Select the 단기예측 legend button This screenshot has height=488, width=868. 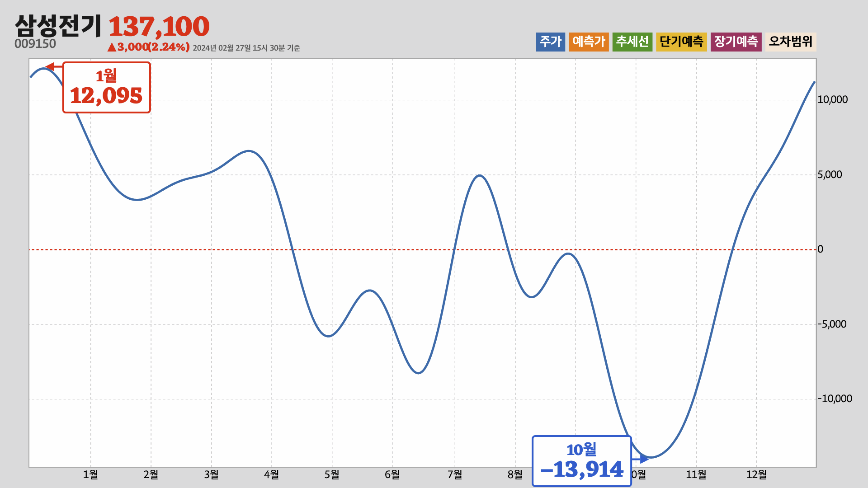pyautogui.click(x=681, y=42)
